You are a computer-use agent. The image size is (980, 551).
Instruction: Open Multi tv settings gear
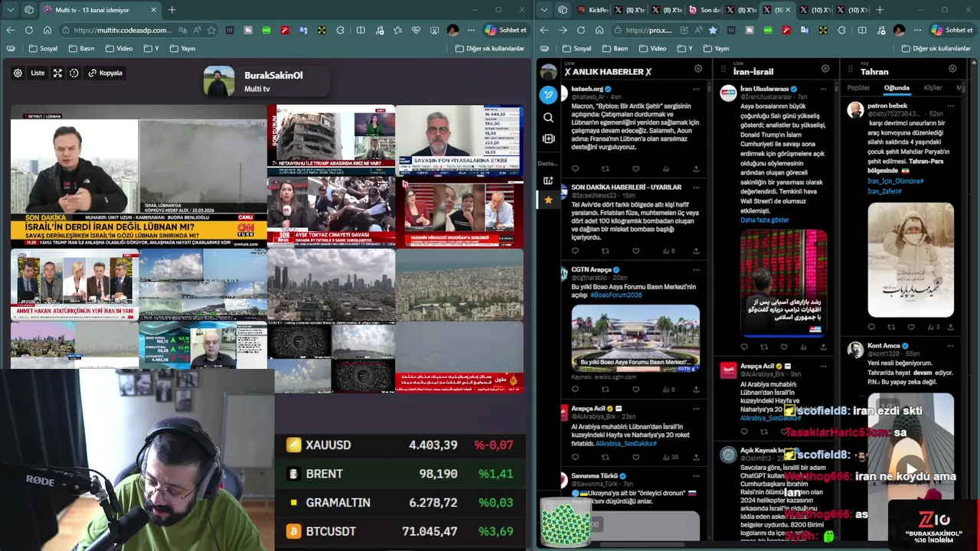tap(18, 73)
